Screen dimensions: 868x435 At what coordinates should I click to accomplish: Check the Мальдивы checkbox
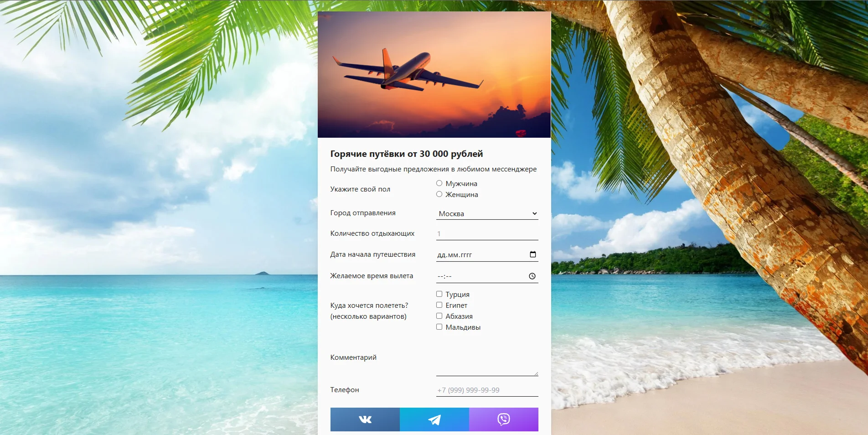coord(439,327)
